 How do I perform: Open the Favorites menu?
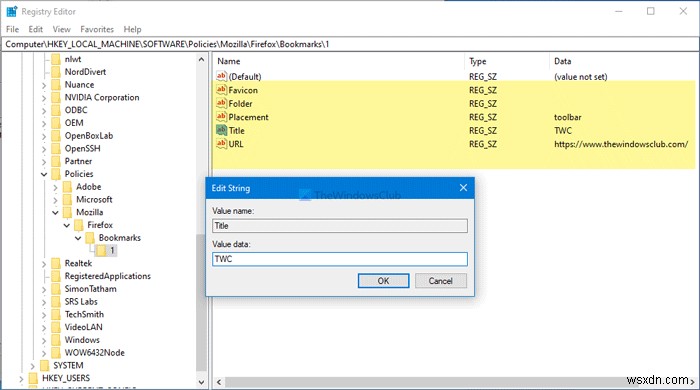coord(97,29)
